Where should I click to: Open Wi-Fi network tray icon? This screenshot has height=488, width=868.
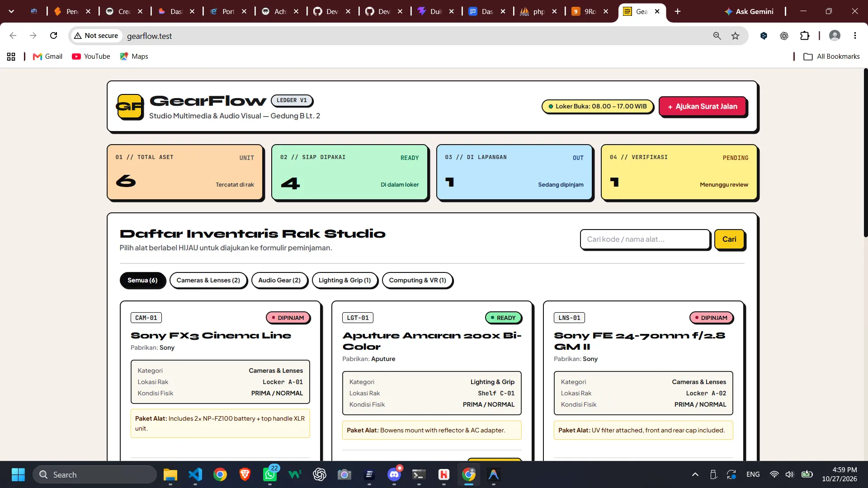coord(774,474)
